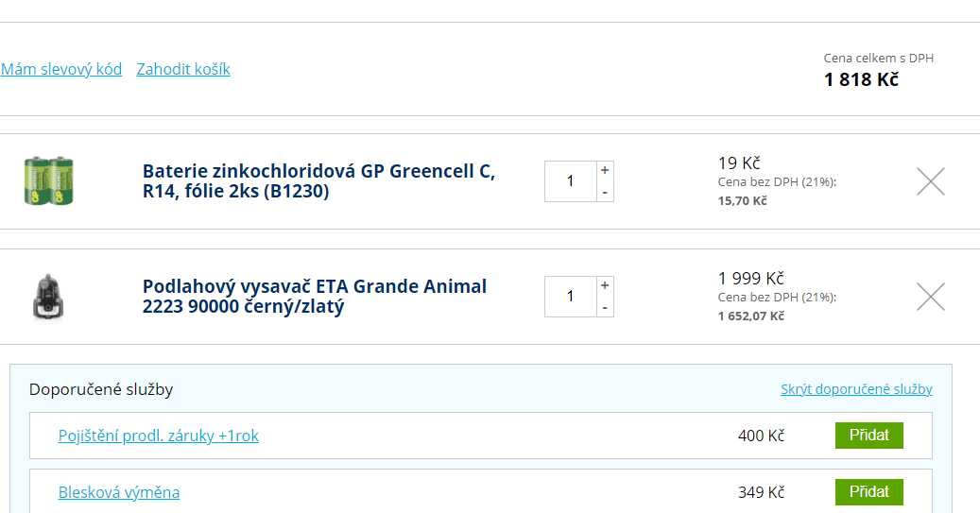The height and width of the screenshot is (513, 980).
Task: Decrease vacuum quantity with minus button
Action: (605, 307)
